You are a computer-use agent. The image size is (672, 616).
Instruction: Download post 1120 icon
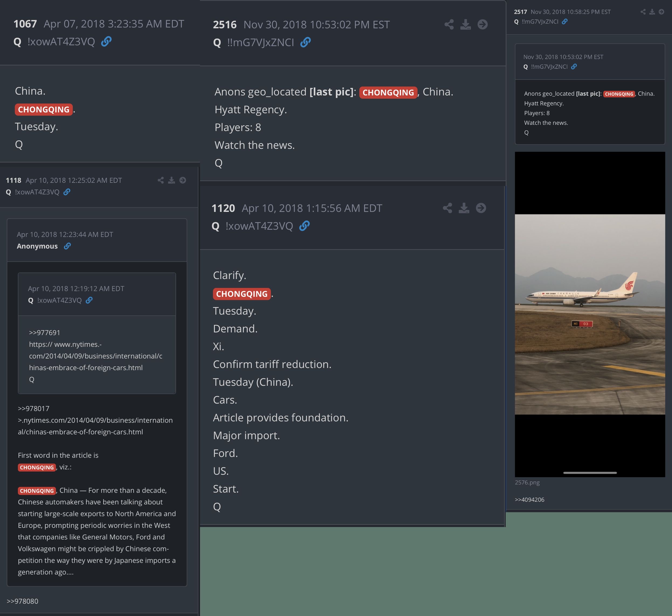pos(464,208)
